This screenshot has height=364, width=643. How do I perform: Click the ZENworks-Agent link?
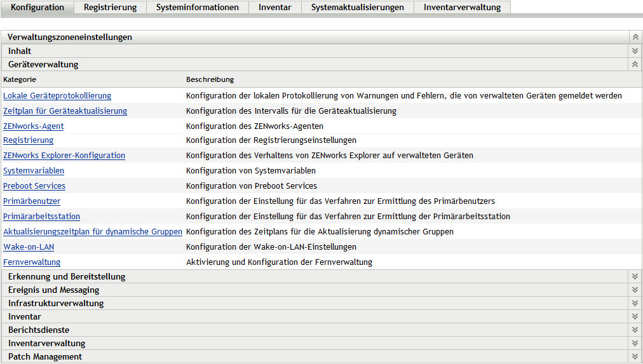coord(34,126)
